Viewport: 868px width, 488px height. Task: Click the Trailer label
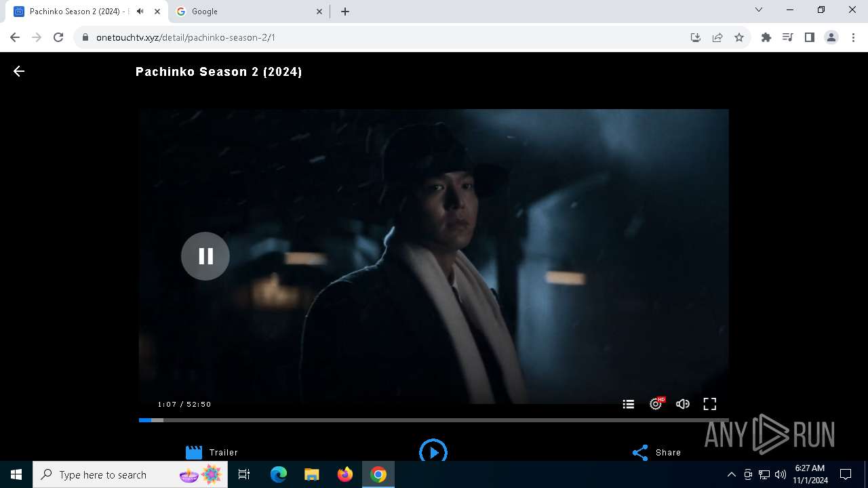(224, 453)
